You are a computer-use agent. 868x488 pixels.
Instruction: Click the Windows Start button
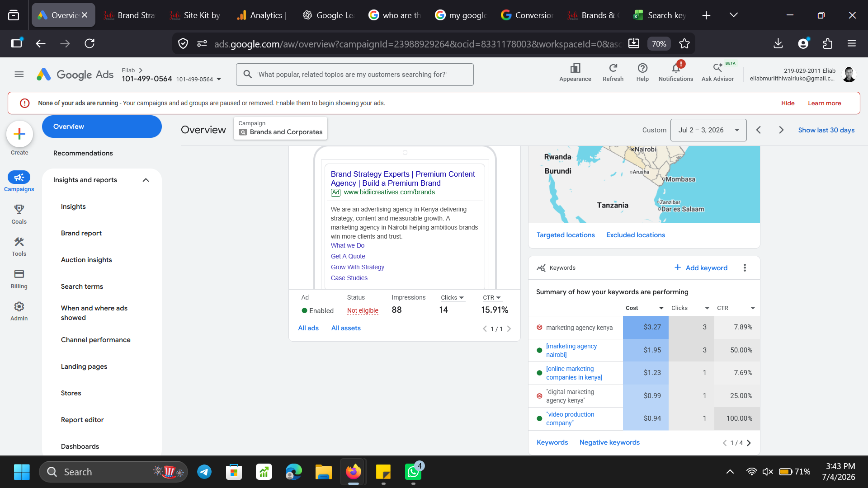(x=22, y=472)
